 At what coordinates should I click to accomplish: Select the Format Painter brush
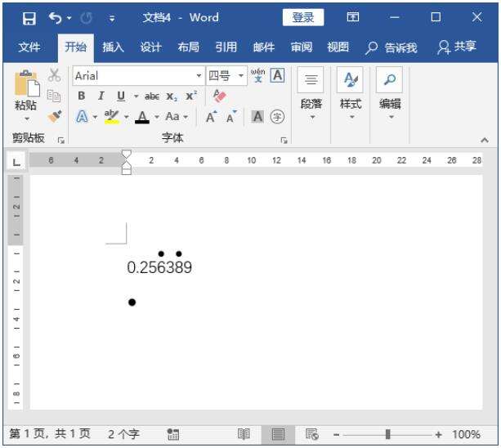pos(56,115)
